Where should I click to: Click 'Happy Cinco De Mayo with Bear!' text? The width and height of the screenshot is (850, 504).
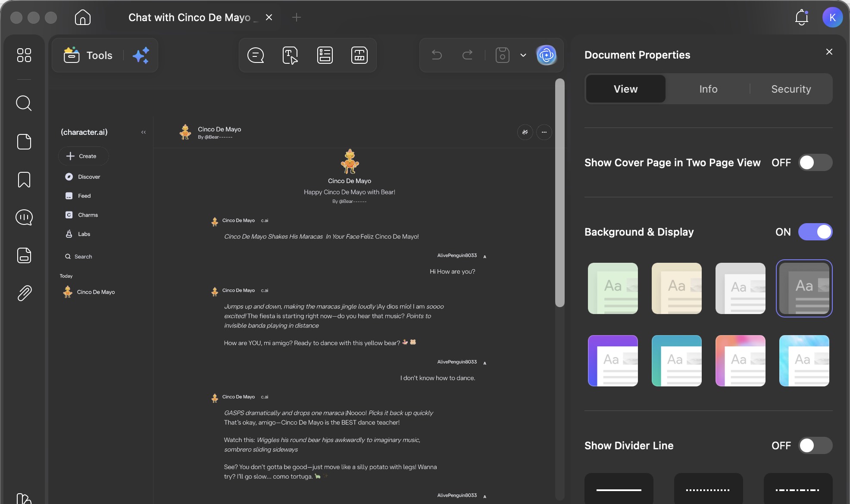pos(349,192)
